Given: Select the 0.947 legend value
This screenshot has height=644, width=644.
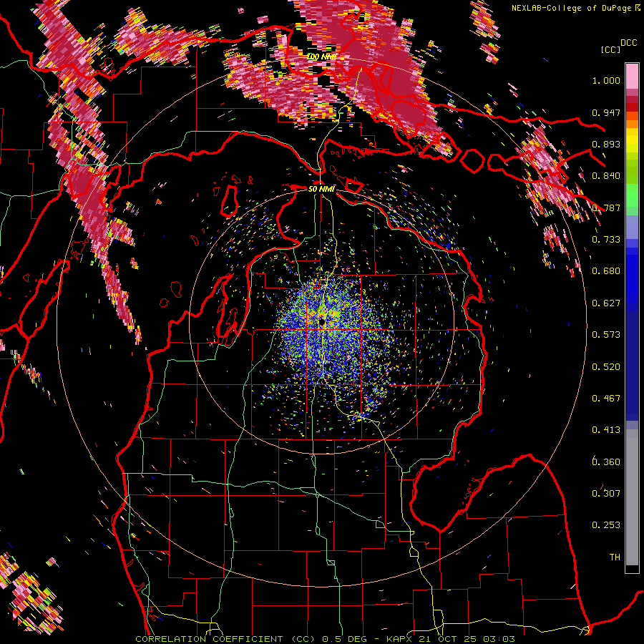Looking at the screenshot, I should click(x=606, y=112).
